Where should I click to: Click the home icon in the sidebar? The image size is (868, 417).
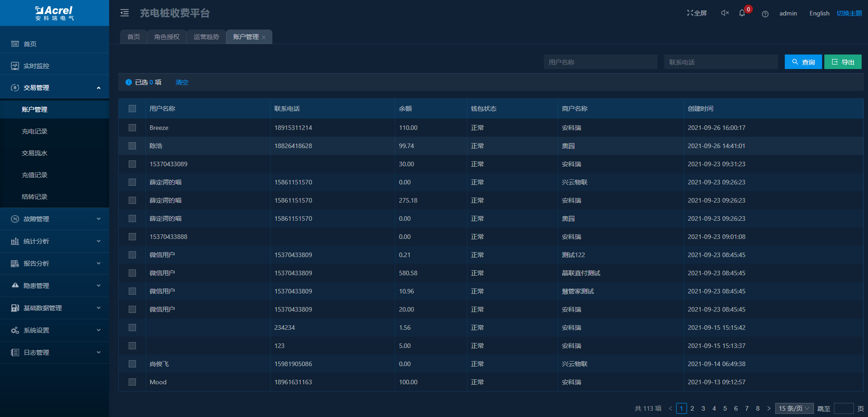[x=15, y=44]
